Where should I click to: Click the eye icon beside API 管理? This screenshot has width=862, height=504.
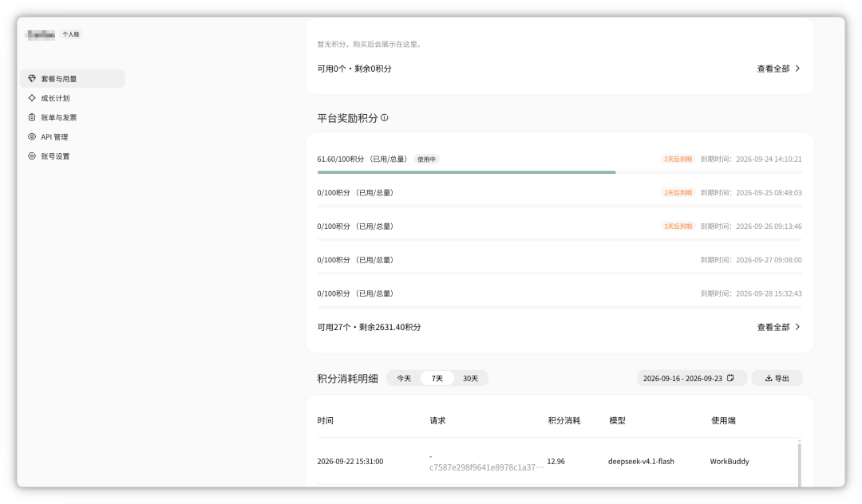(32, 136)
